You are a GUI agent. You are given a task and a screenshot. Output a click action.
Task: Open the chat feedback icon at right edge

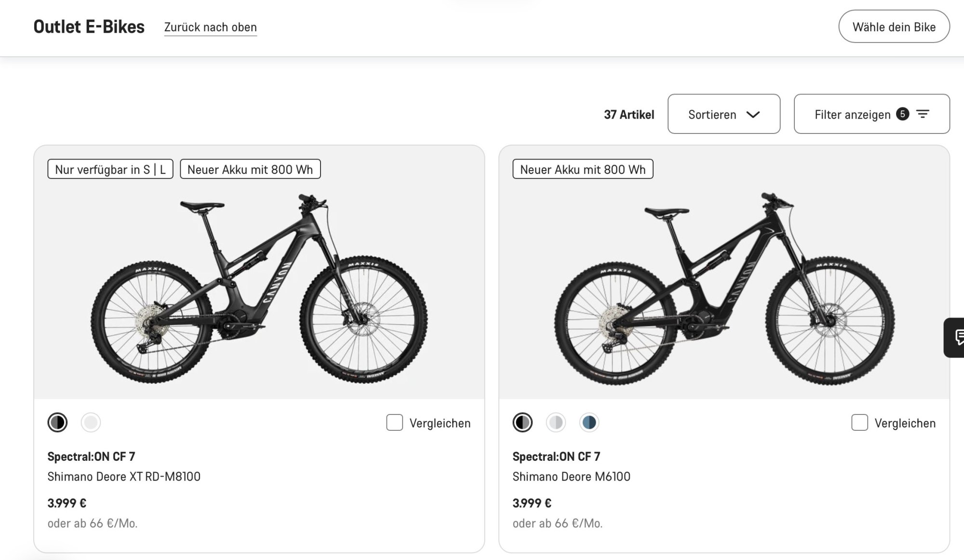click(x=957, y=337)
